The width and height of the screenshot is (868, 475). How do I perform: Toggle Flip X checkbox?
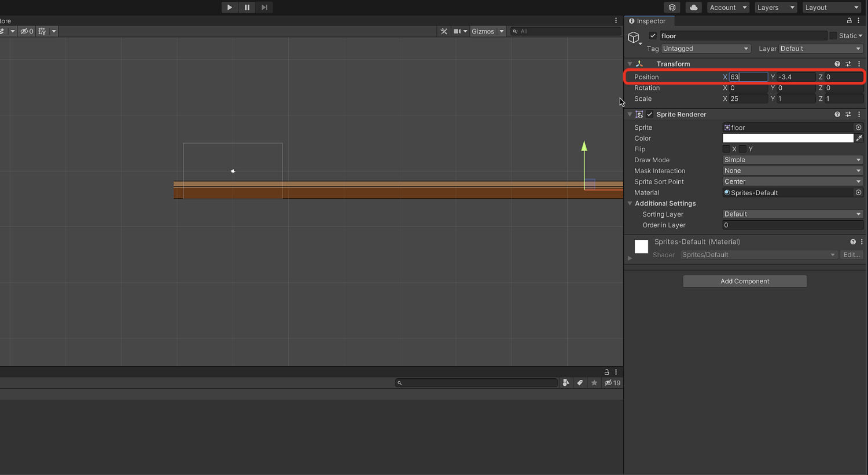(726, 149)
